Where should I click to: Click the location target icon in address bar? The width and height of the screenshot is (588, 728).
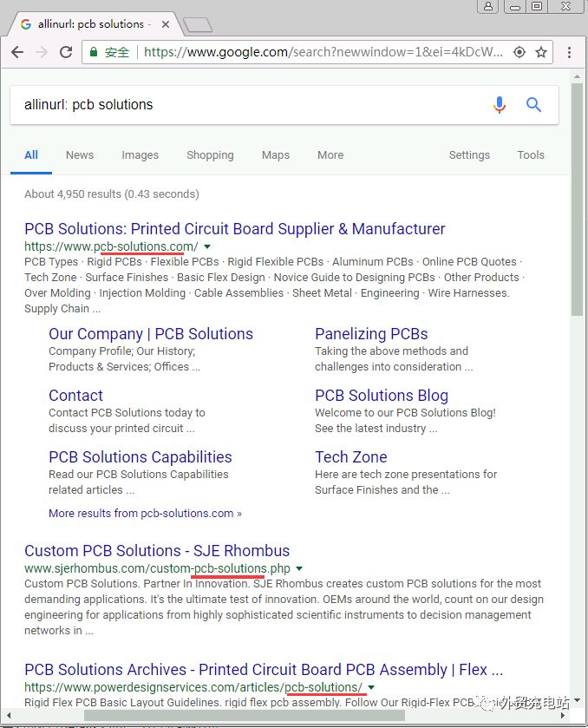click(x=519, y=52)
